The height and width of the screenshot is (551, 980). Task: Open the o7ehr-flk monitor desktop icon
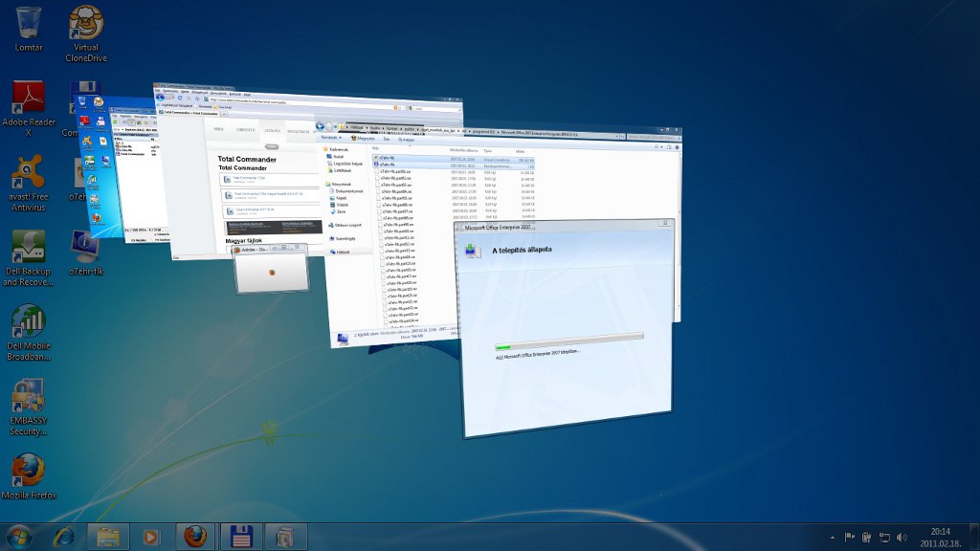click(85, 253)
